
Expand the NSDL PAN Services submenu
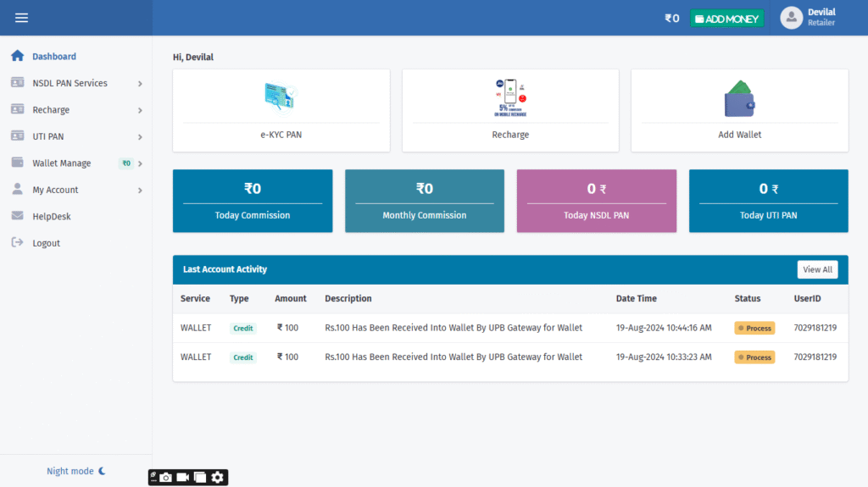[139, 84]
